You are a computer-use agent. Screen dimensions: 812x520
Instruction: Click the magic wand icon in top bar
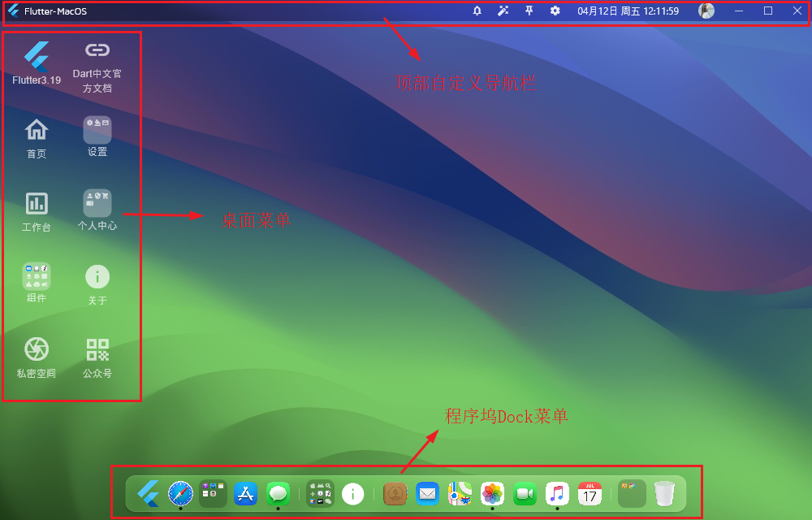503,11
